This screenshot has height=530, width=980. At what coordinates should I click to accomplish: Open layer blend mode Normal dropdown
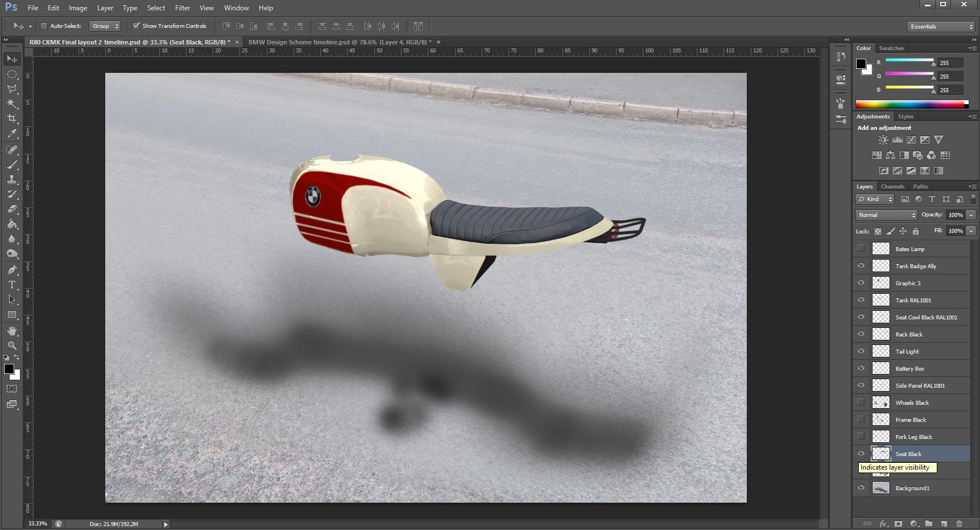[886, 215]
